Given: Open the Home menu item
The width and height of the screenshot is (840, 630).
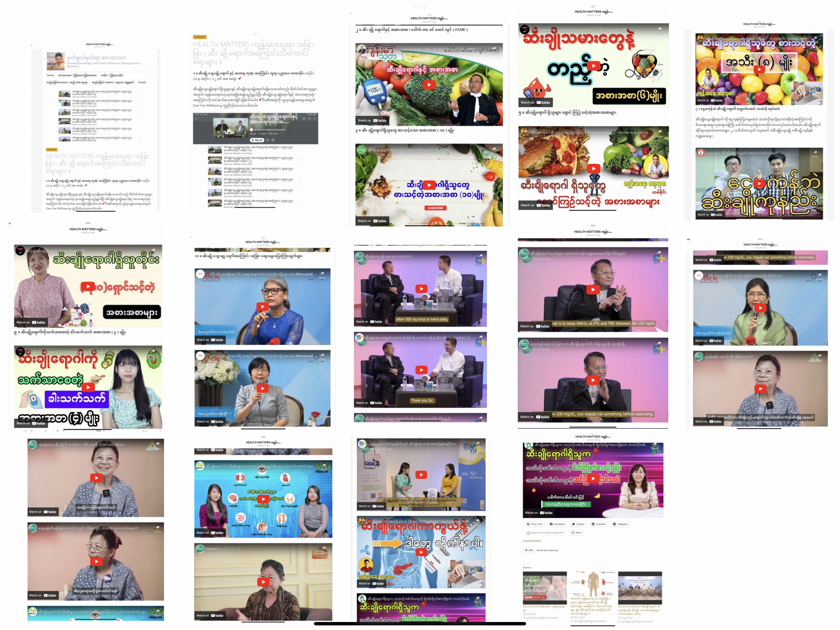Looking at the screenshot, I should [50, 75].
